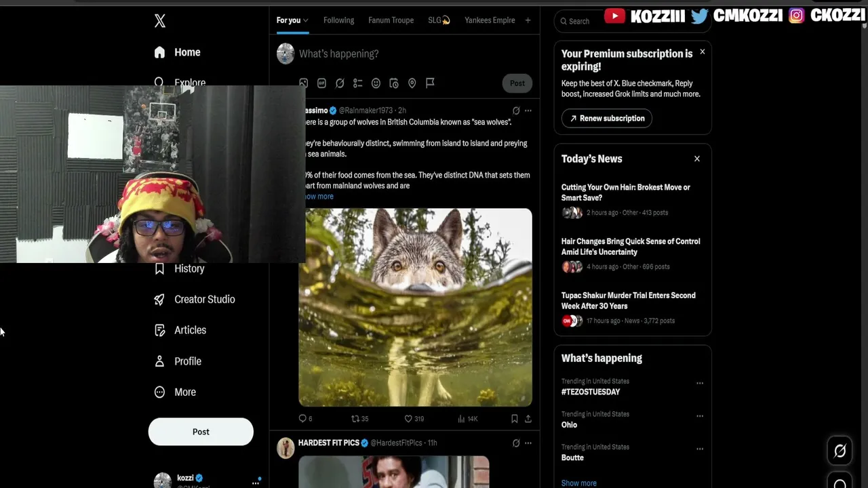Add media using the image icon in composer
The image size is (868, 488).
[304, 83]
